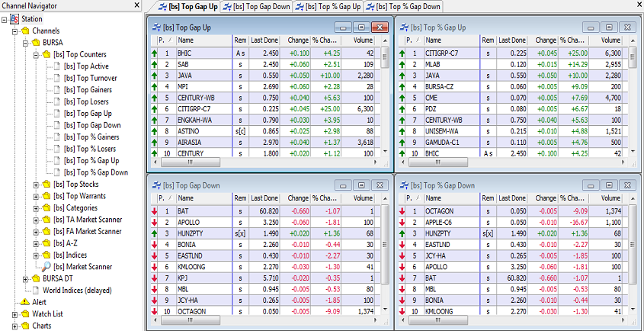Viewport: 644px width, 331px height.
Task: Open the Market Scanner magnifier icon
Action: point(46,266)
